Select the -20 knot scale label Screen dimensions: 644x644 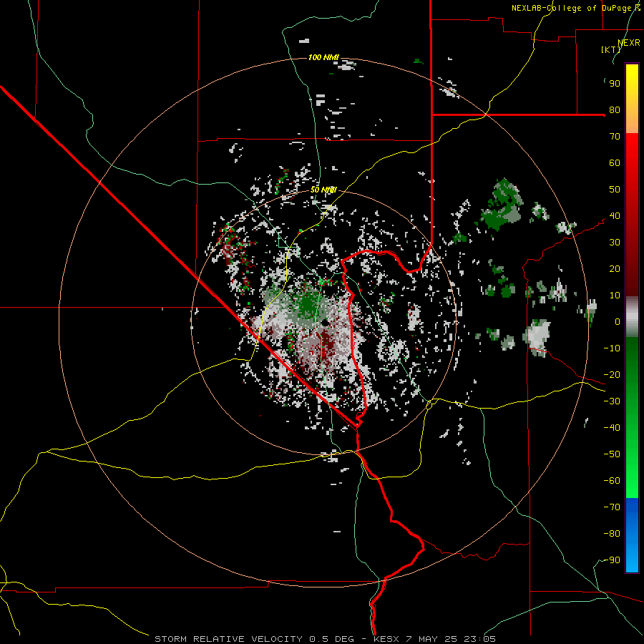pos(612,374)
